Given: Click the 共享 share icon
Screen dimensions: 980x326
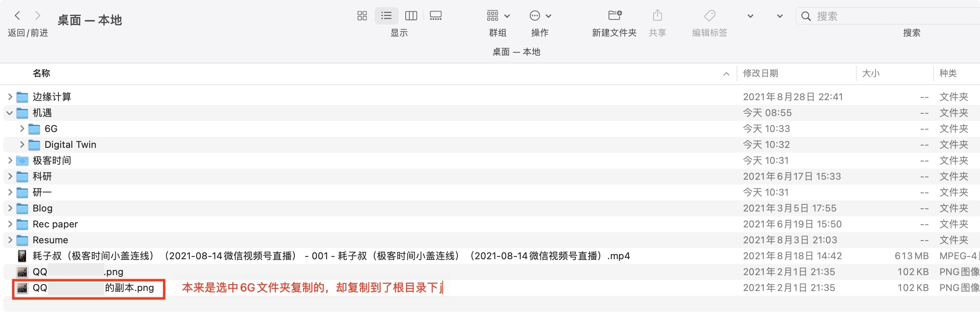Looking at the screenshot, I should (x=657, y=16).
